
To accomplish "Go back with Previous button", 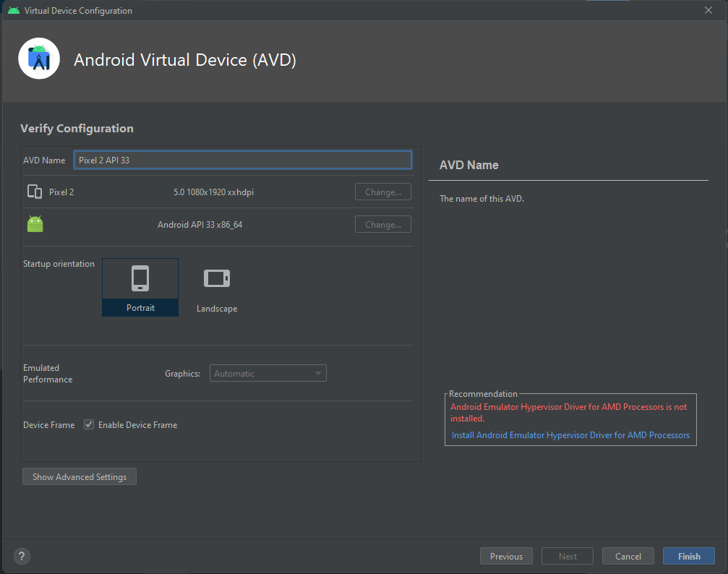I will (506, 557).
